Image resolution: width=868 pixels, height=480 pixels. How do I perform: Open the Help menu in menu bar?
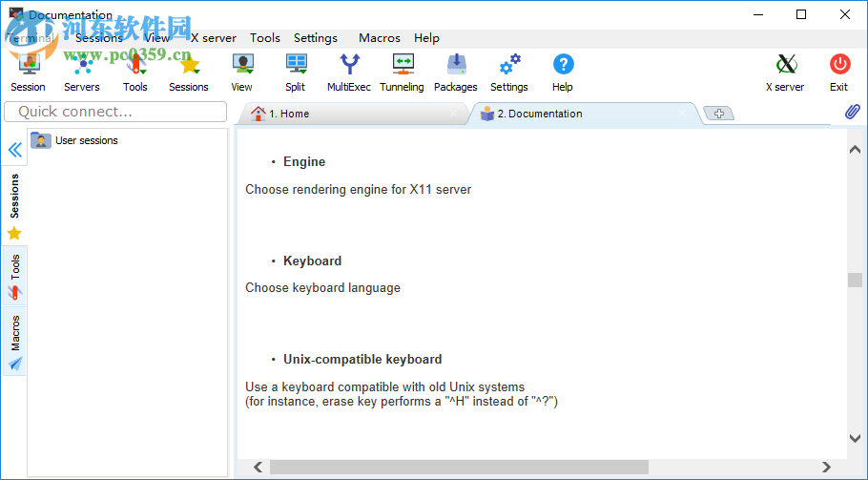pyautogui.click(x=426, y=37)
